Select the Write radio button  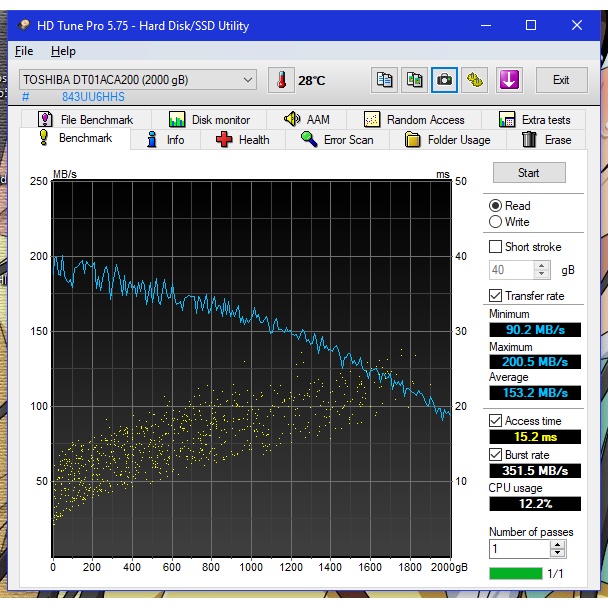pyautogui.click(x=496, y=222)
